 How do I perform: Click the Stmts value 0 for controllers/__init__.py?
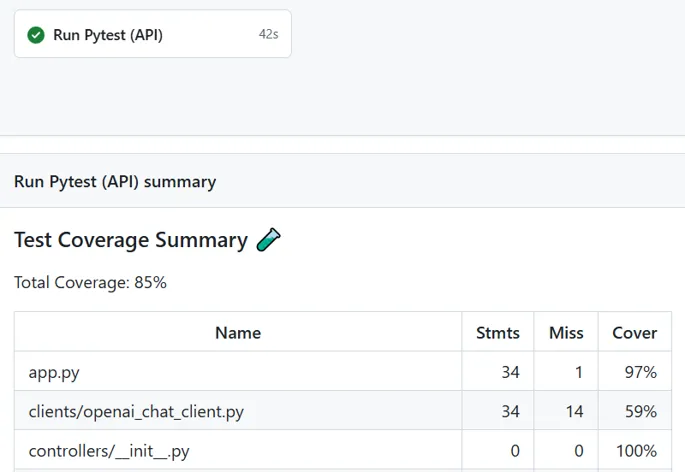click(515, 451)
